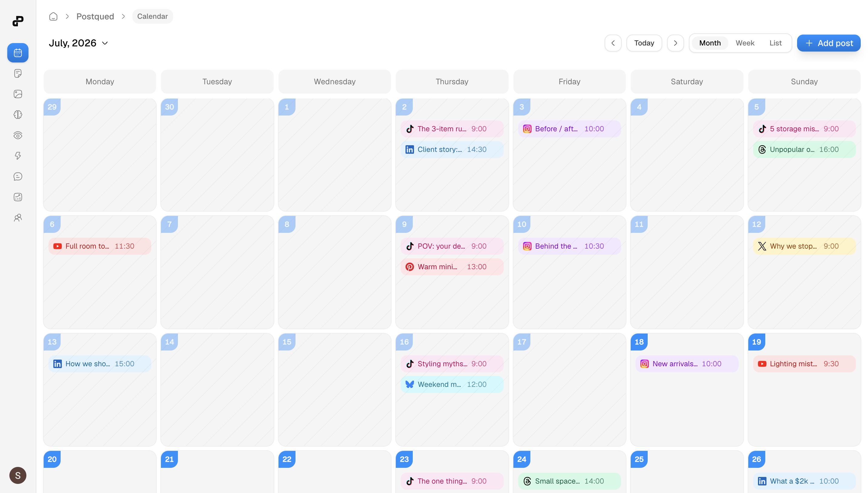Select the day 21 number badge
This screenshot has width=868, height=493.
pyautogui.click(x=169, y=459)
